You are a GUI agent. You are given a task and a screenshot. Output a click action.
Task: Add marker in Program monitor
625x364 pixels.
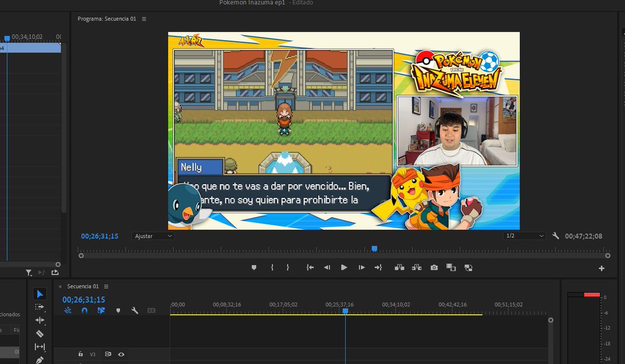point(254,268)
